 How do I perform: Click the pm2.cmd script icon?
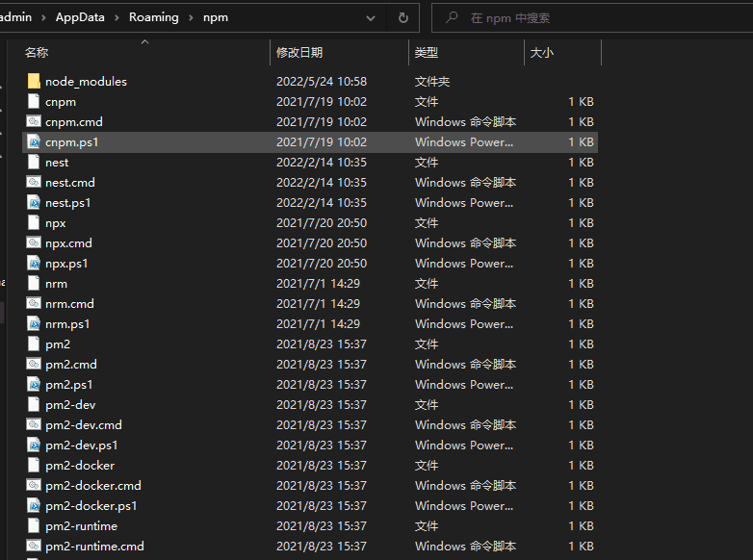(34, 365)
